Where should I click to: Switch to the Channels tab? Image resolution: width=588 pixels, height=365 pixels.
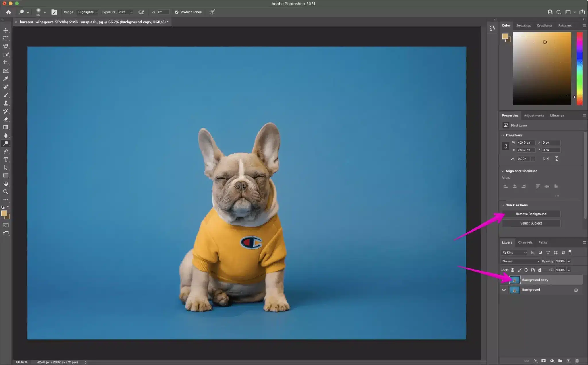click(x=525, y=242)
